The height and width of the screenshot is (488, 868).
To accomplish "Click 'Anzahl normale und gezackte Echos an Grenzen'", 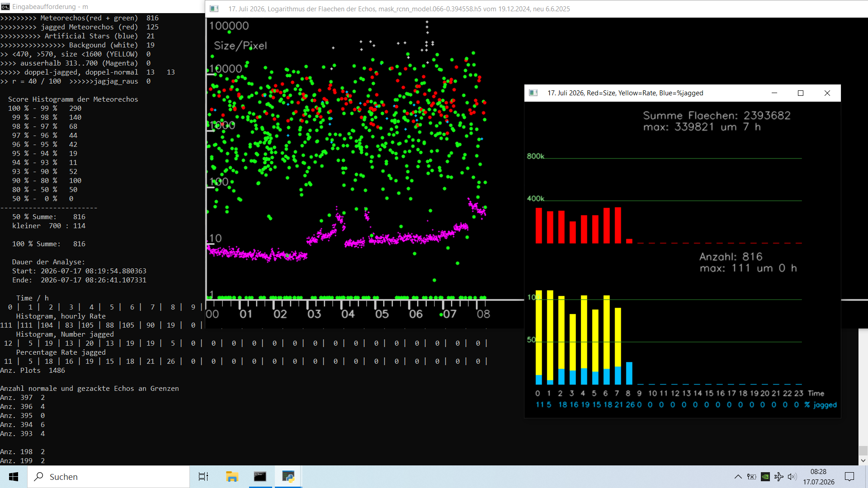I will 90,389.
